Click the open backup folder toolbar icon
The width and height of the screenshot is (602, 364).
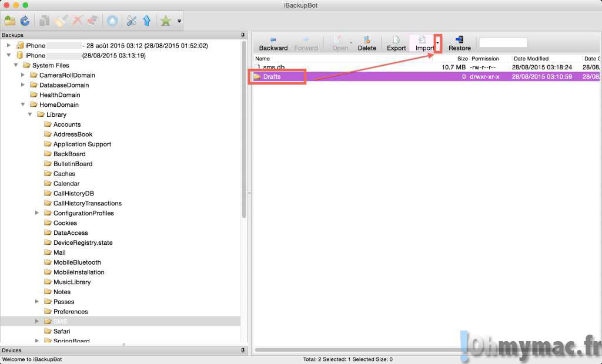click(x=9, y=21)
